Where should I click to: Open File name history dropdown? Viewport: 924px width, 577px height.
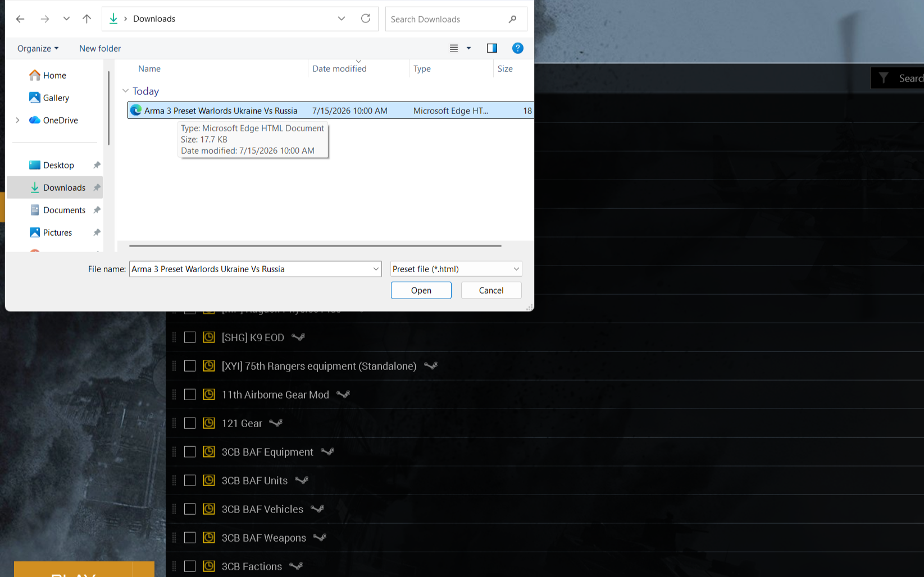[376, 269]
